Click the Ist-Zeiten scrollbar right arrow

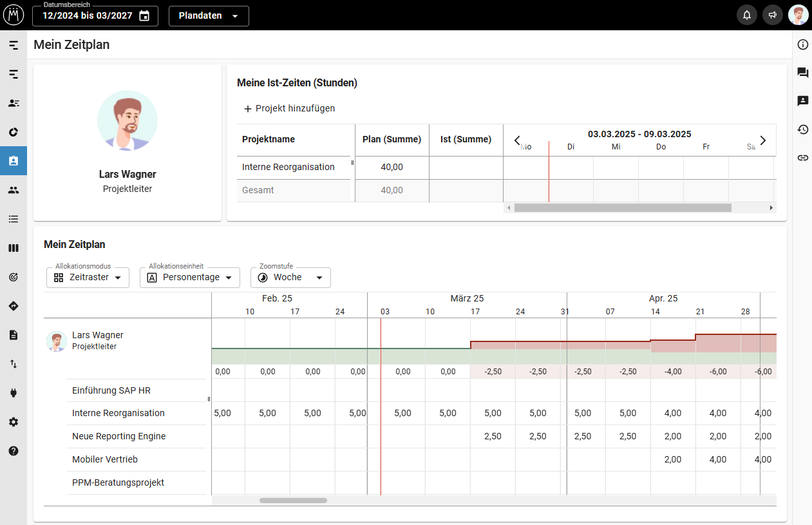tap(771, 208)
